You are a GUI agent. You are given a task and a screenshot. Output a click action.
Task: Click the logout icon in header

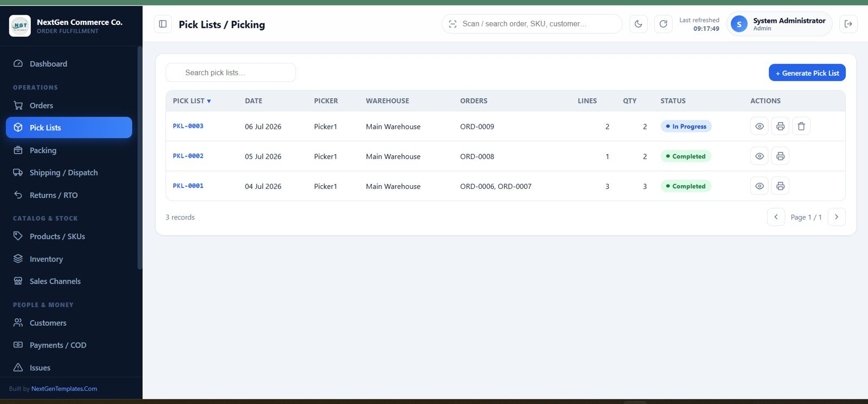point(848,24)
